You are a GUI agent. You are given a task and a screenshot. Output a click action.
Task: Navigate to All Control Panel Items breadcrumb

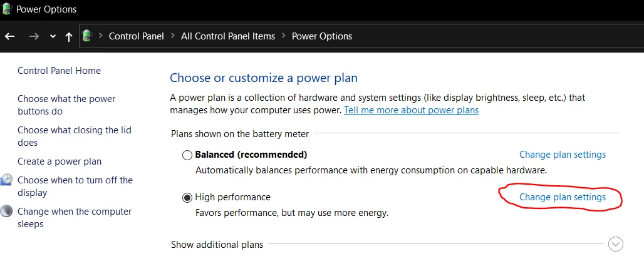click(228, 36)
